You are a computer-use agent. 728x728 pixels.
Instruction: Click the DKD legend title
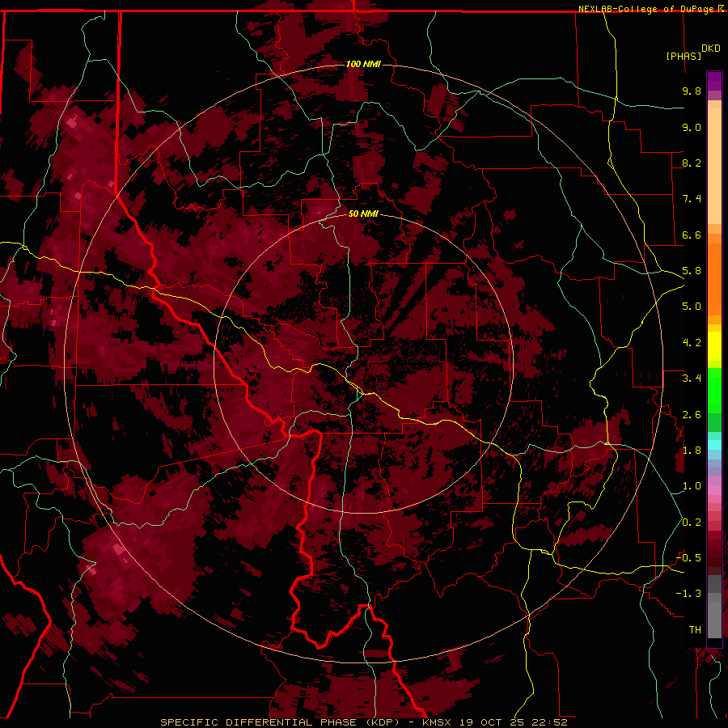click(x=711, y=49)
